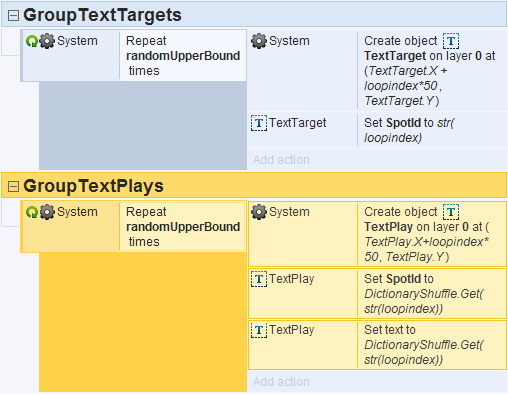Image resolution: width=508 pixels, height=394 pixels.
Task: Click Add action under GroupTextTargets
Action: point(281,160)
